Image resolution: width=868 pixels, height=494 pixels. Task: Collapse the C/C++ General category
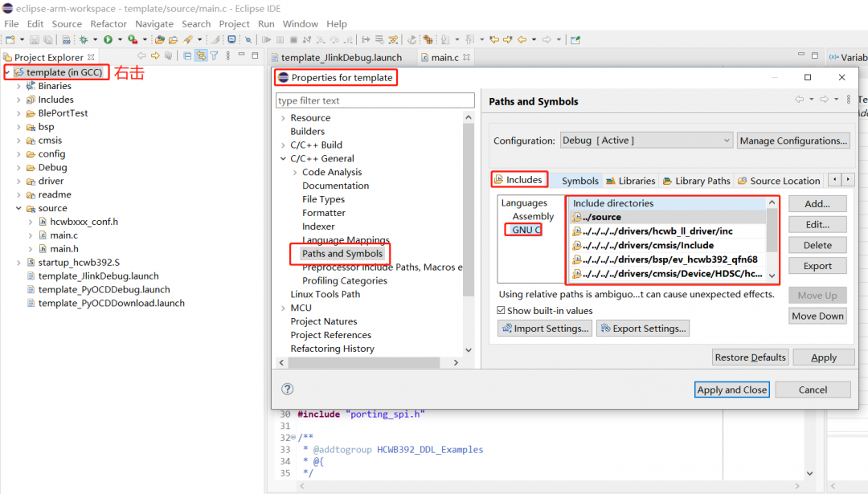(284, 159)
